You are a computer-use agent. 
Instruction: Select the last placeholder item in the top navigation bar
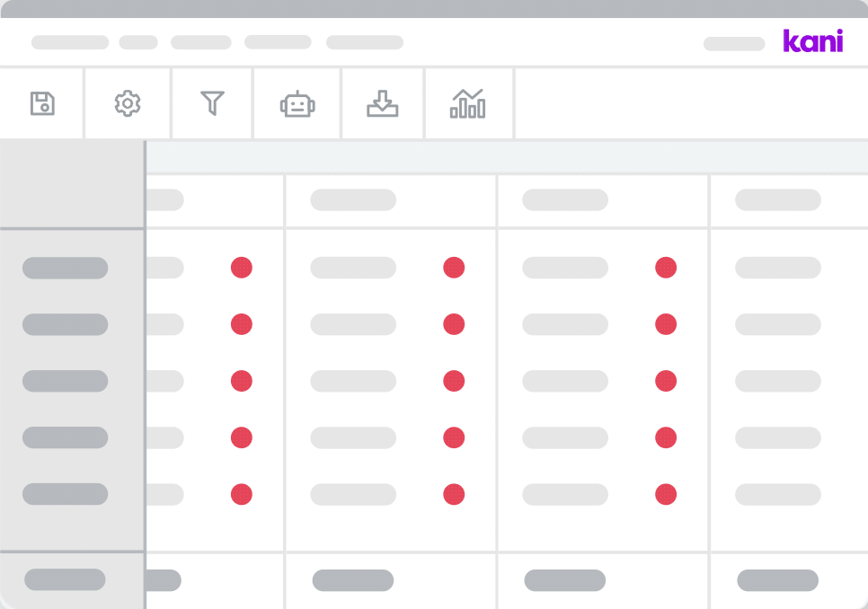(365, 42)
